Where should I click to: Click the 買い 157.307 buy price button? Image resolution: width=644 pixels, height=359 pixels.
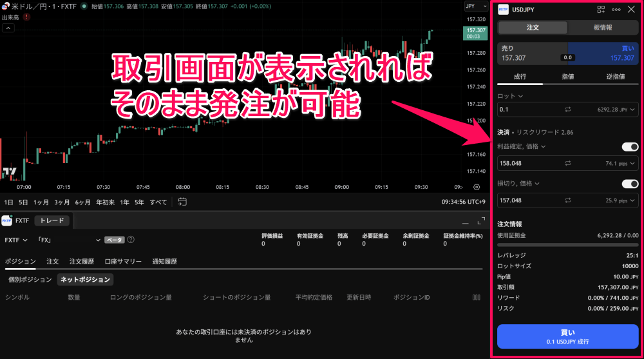(x=603, y=53)
